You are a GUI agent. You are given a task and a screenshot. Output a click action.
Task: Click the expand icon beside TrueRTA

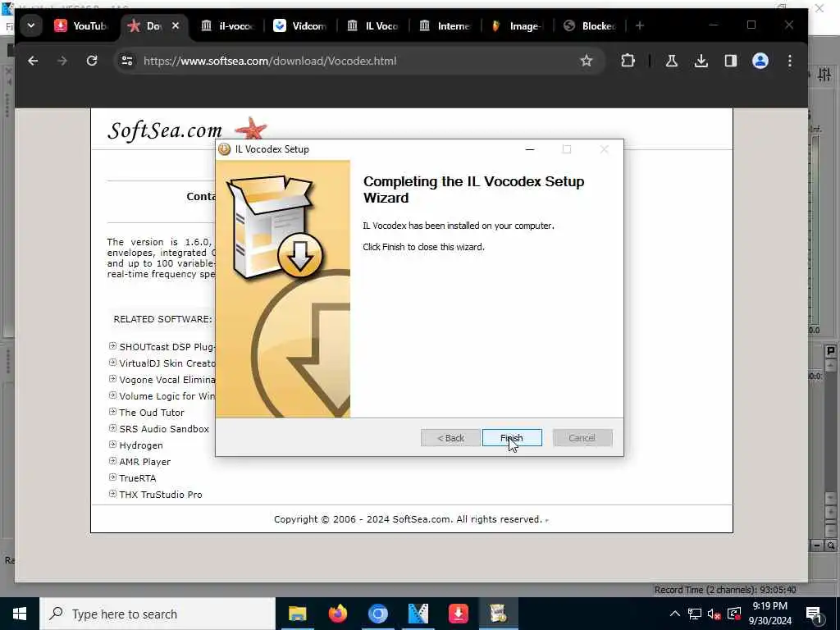(x=112, y=477)
